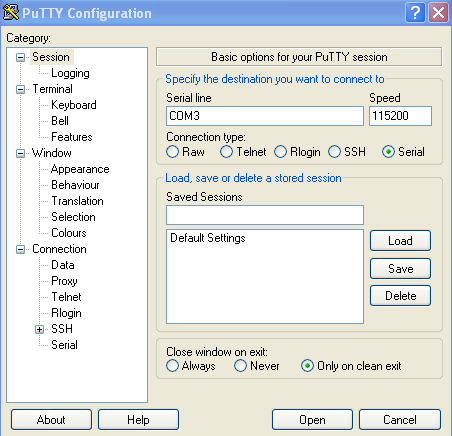The width and height of the screenshot is (452, 436).
Task: Open the Colours settings page
Action: [x=69, y=233]
